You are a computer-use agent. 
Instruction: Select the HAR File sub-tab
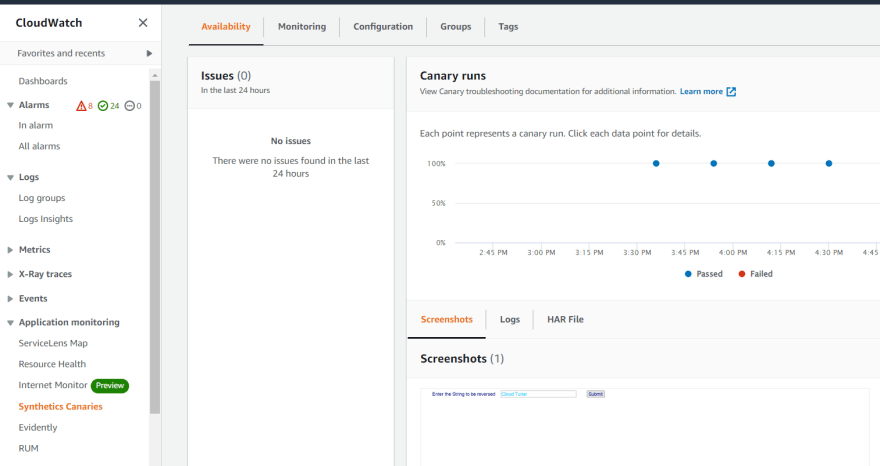pos(565,319)
